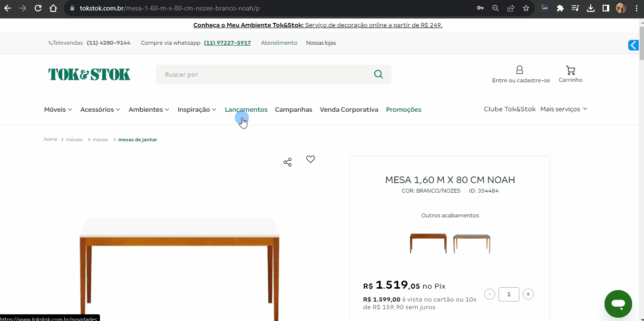
Task: Reload the page with the refresh icon
Action: (38, 8)
